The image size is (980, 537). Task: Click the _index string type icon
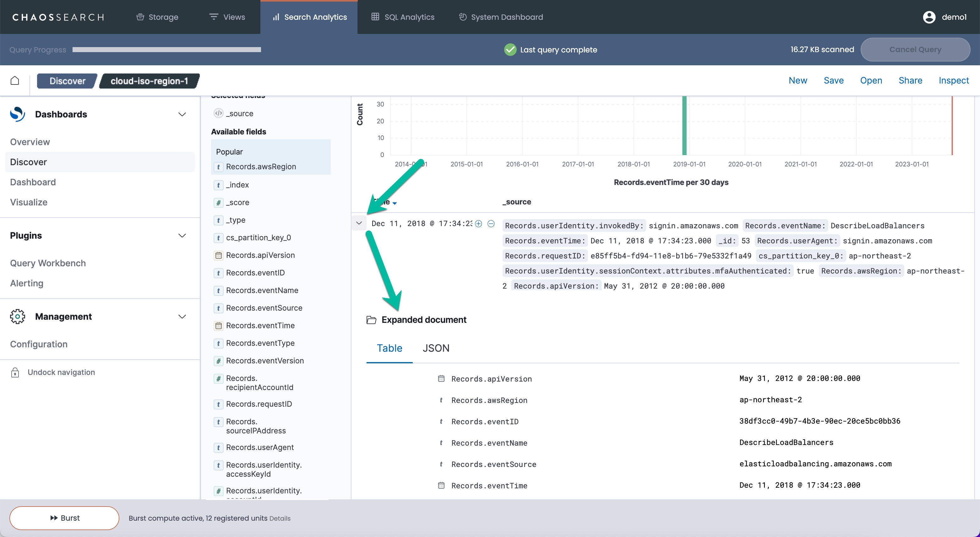pos(218,185)
